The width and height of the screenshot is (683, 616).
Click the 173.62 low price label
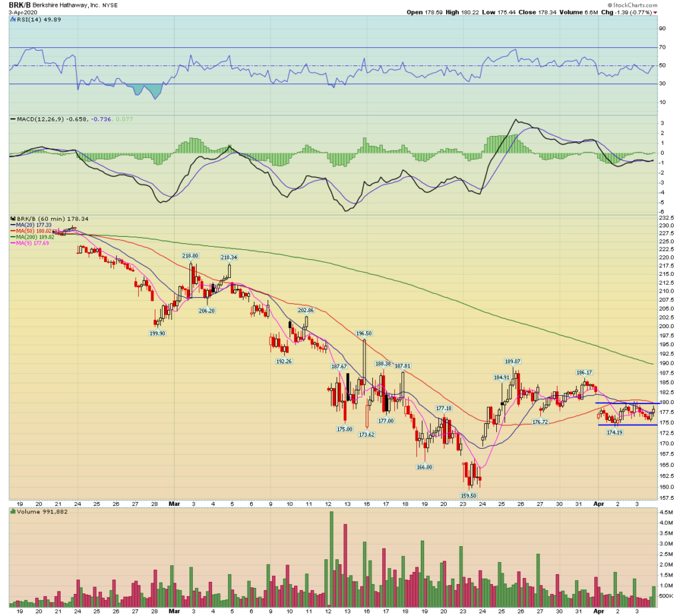click(x=367, y=435)
